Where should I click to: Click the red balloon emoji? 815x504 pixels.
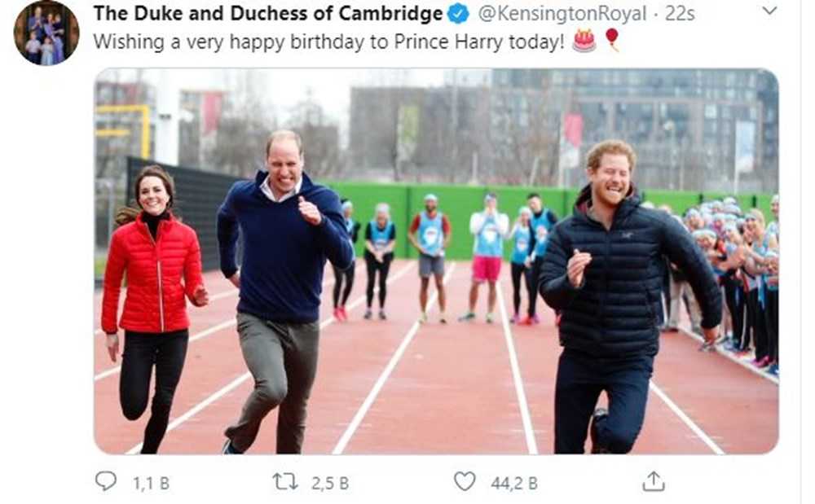point(611,39)
